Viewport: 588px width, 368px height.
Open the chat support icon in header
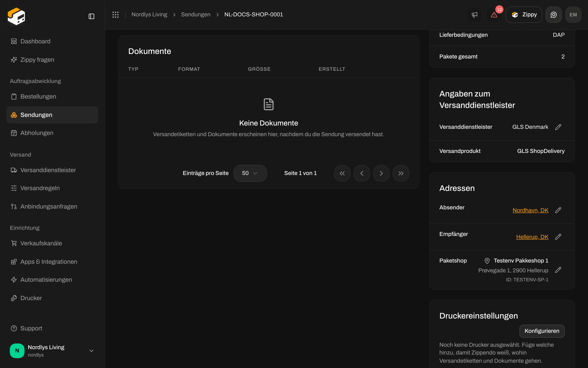tap(553, 15)
